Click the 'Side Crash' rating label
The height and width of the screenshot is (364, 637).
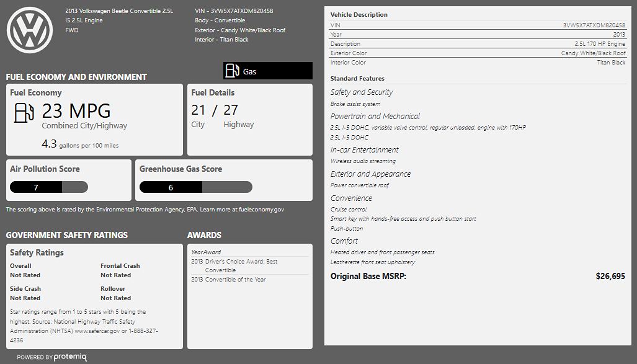(25, 289)
